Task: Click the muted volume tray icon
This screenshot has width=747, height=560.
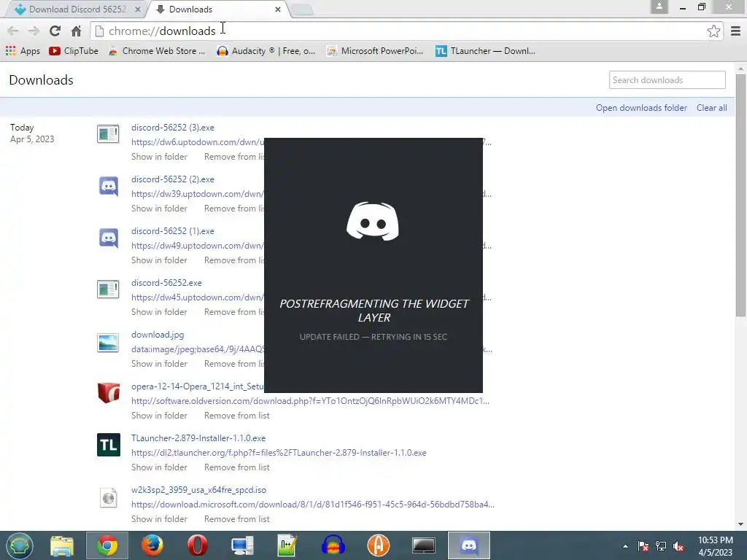Action: [x=678, y=546]
